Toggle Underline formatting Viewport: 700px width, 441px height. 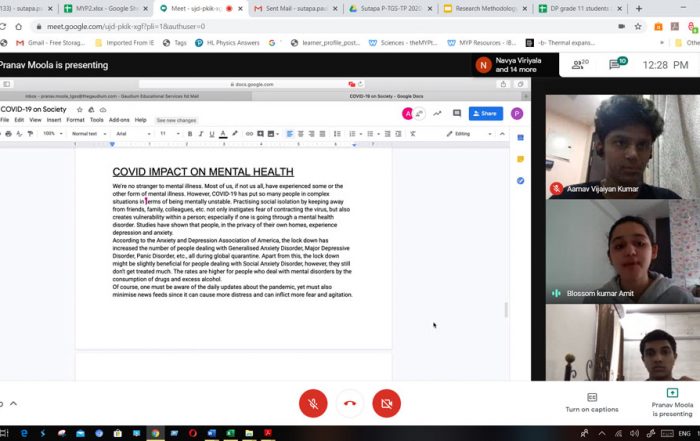[x=212, y=133]
